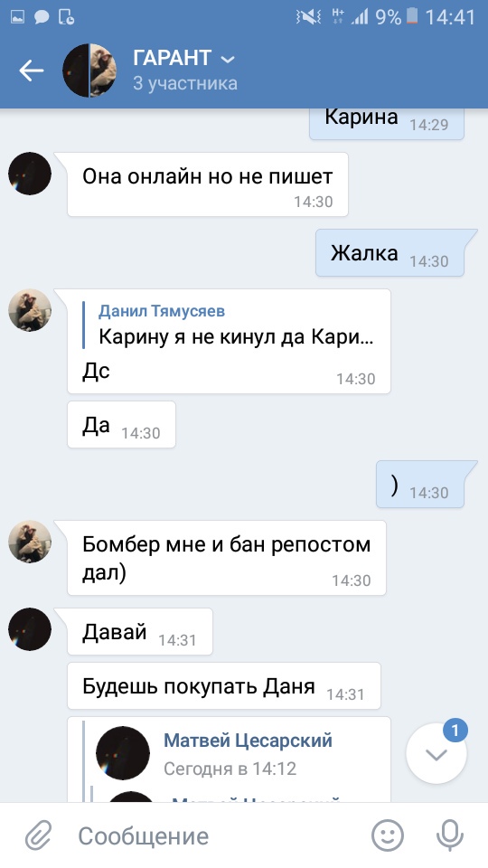Screen dimensions: 488x868
Task: Tap the microphone voice message icon
Action: (x=449, y=835)
